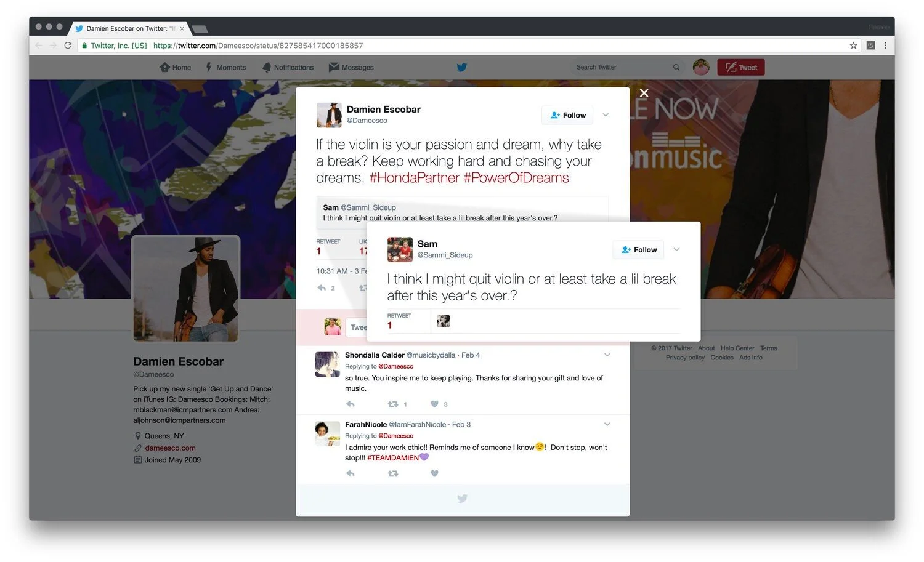Click the tweet reply input box
924x562 pixels.
[x=357, y=327]
